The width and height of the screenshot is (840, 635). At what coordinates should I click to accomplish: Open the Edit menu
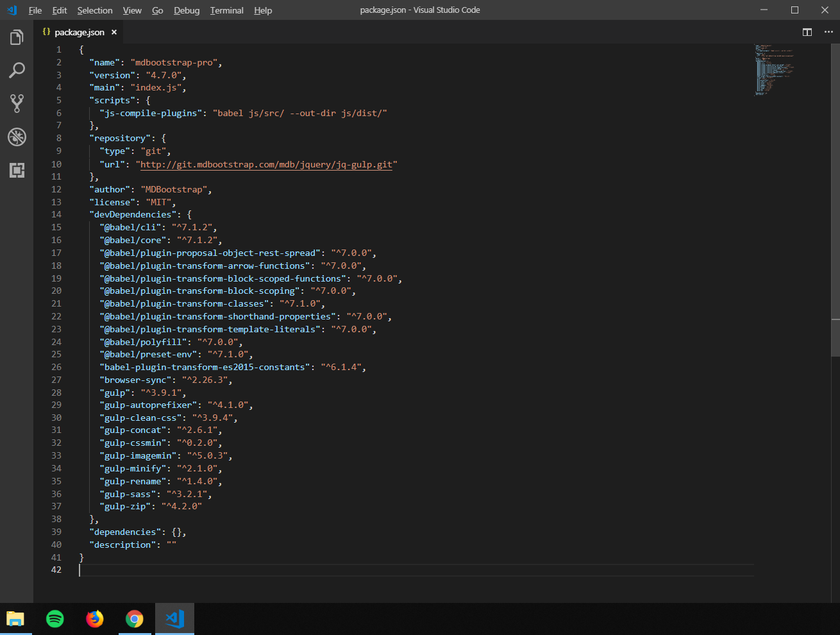[60, 10]
